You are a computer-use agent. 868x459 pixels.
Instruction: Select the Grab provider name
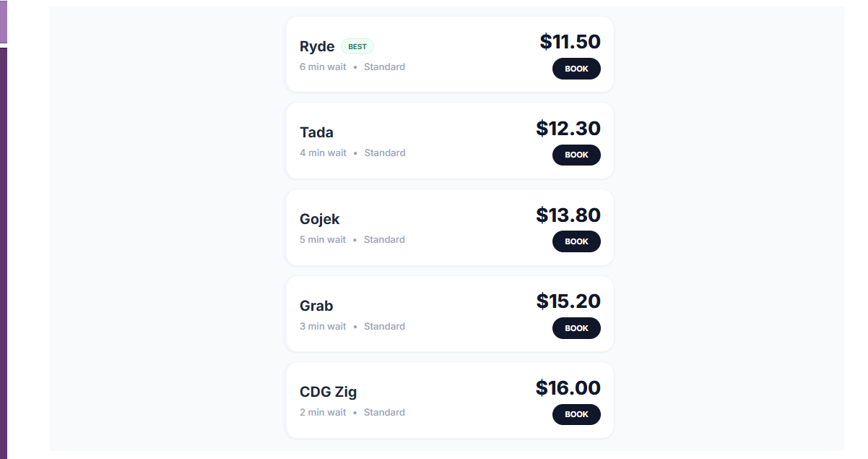pos(316,306)
